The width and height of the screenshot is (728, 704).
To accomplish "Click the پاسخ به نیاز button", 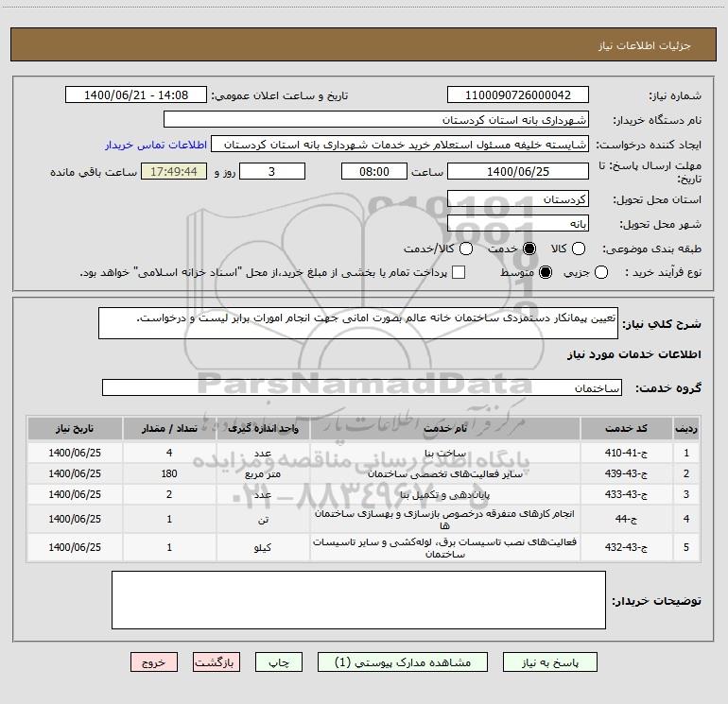I will 549,662.
